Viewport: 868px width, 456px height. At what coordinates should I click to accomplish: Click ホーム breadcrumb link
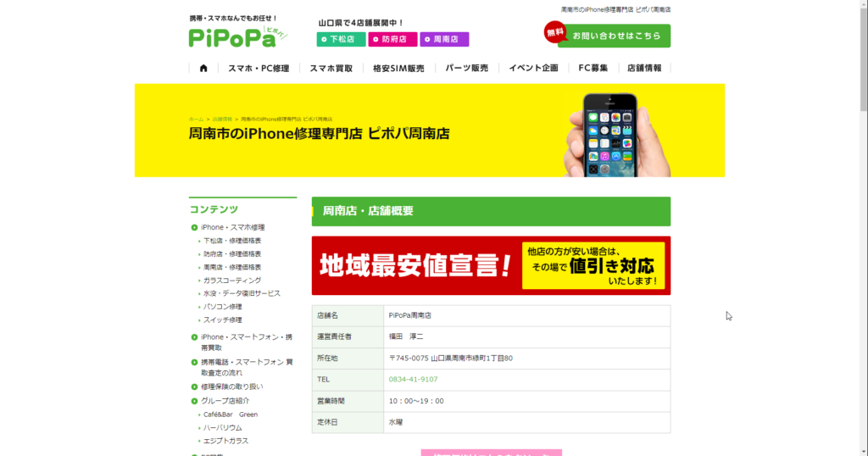click(x=196, y=119)
